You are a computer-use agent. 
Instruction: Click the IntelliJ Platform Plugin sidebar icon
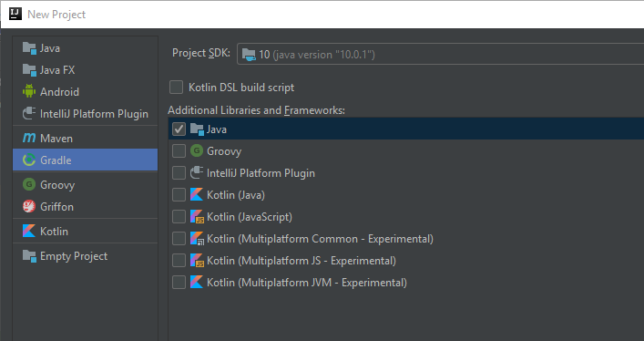click(29, 114)
